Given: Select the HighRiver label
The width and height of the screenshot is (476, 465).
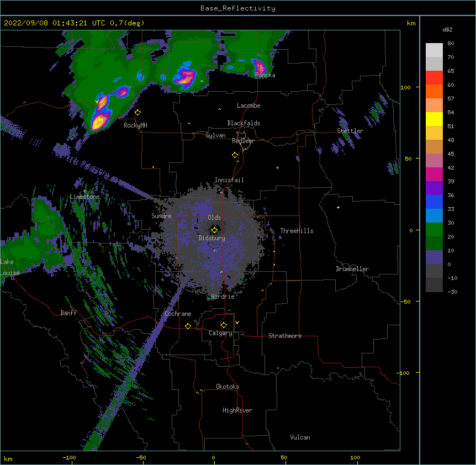Looking at the screenshot, I should pyautogui.click(x=237, y=410).
